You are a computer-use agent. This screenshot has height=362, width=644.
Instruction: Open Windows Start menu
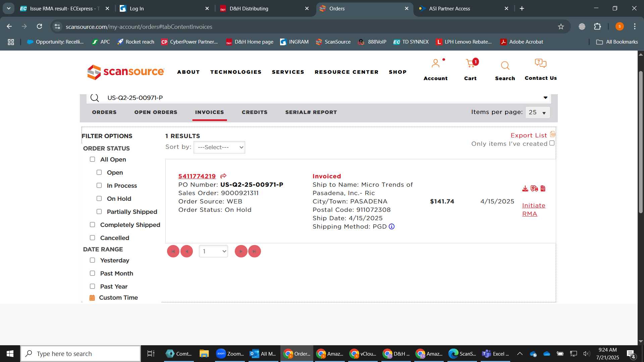tap(10, 354)
